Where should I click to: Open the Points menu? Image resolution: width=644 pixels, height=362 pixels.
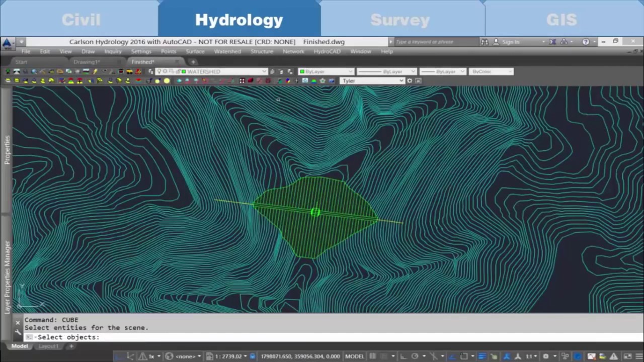click(x=169, y=51)
